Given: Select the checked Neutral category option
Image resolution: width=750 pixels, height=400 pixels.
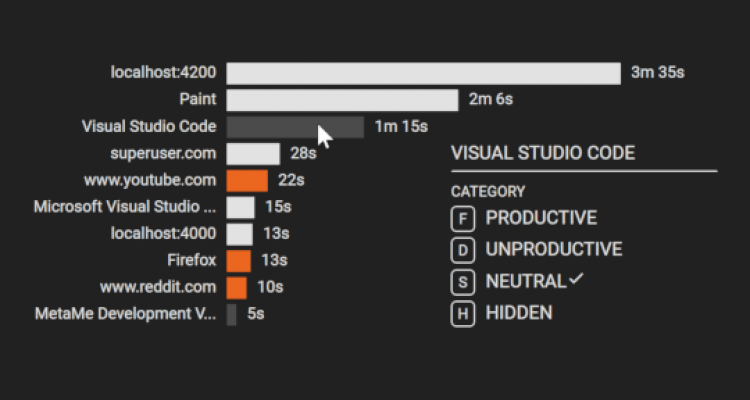Looking at the screenshot, I should [526, 282].
